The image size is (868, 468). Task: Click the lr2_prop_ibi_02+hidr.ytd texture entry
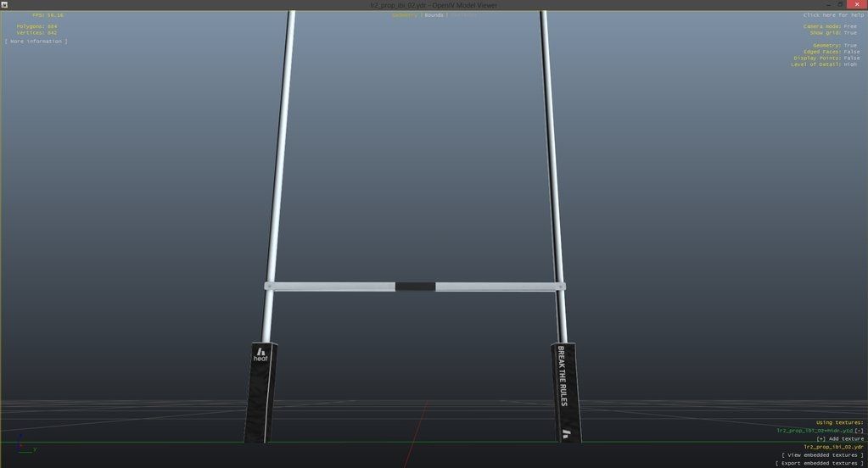click(x=815, y=431)
